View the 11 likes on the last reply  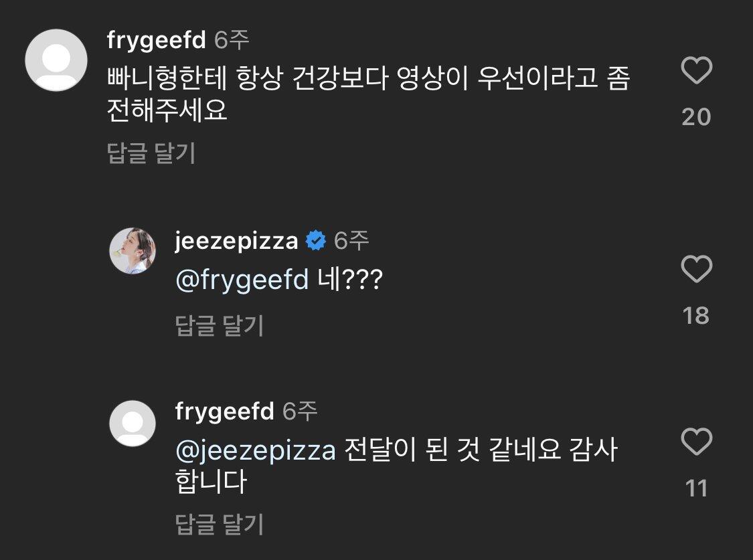click(x=696, y=488)
